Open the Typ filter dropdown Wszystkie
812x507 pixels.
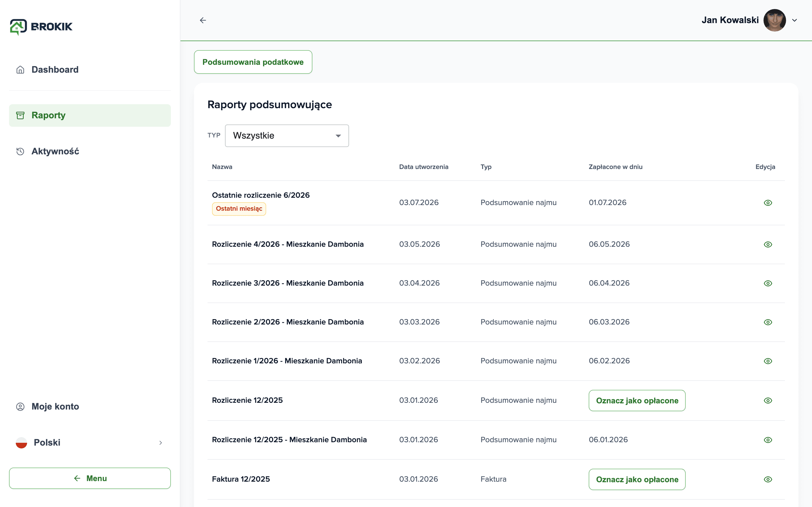[287, 136]
